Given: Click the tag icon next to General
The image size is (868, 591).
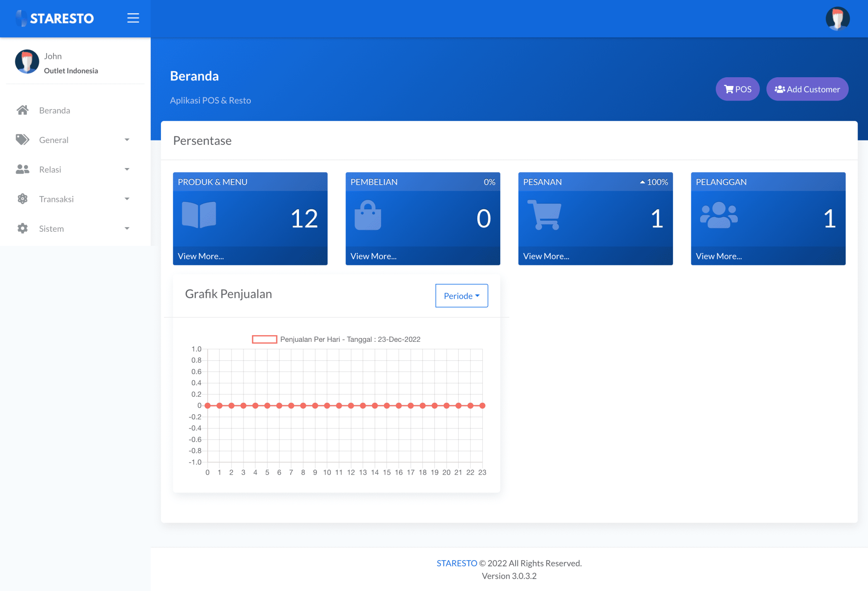Looking at the screenshot, I should (22, 140).
